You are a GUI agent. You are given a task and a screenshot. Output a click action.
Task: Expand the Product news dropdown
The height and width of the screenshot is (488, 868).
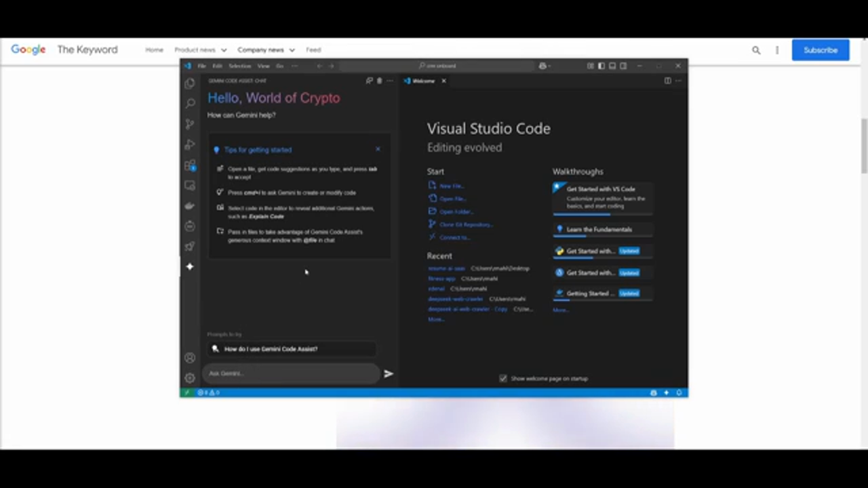200,50
